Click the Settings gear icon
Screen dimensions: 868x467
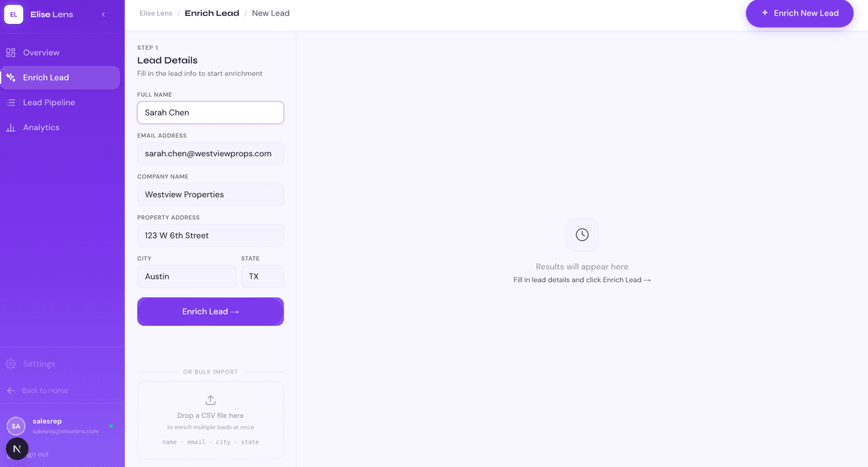pyautogui.click(x=11, y=364)
